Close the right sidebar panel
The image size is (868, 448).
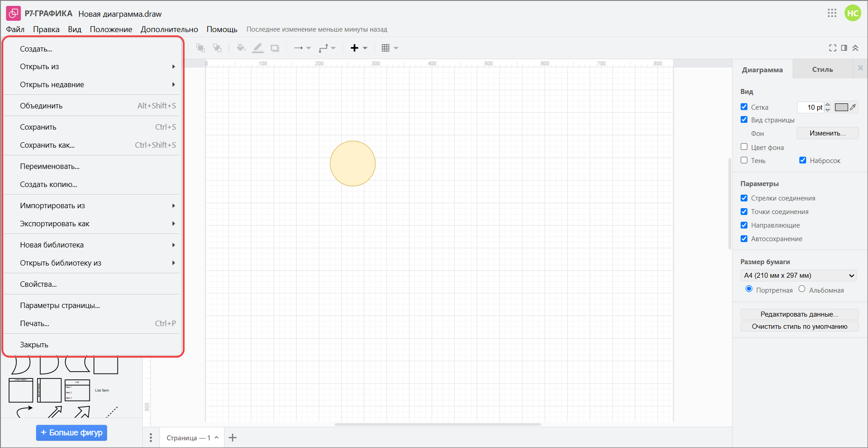click(860, 68)
